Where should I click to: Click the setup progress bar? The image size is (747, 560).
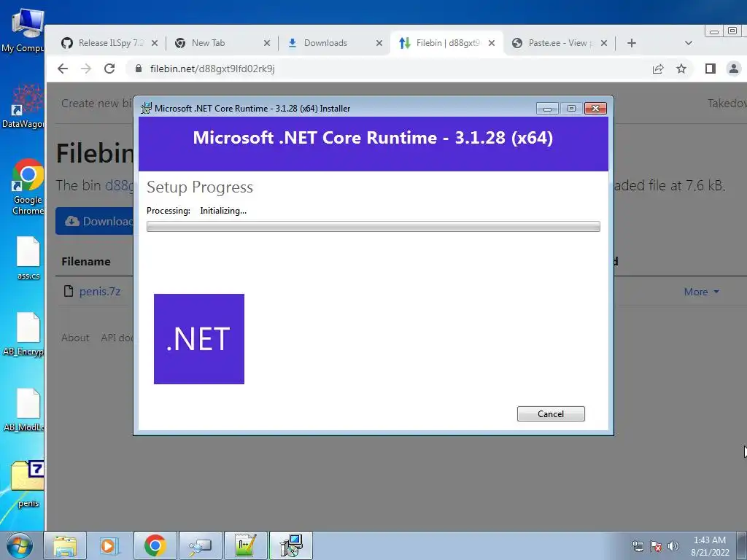tap(373, 226)
